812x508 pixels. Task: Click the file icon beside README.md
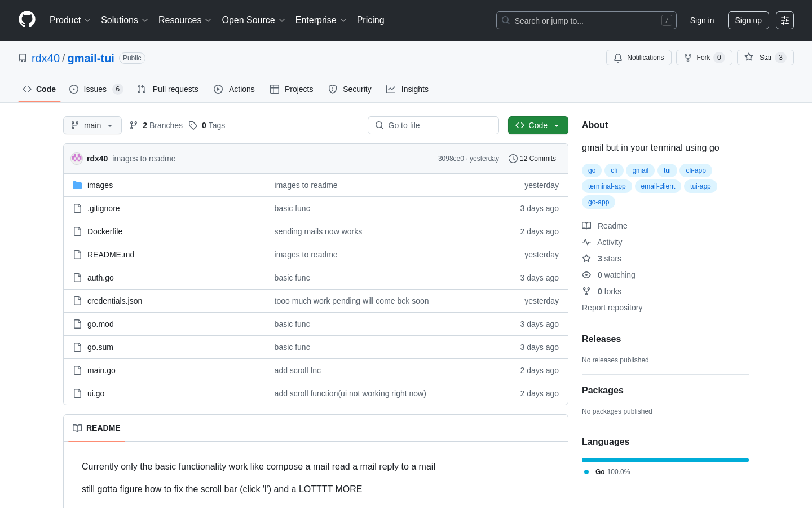(x=77, y=255)
